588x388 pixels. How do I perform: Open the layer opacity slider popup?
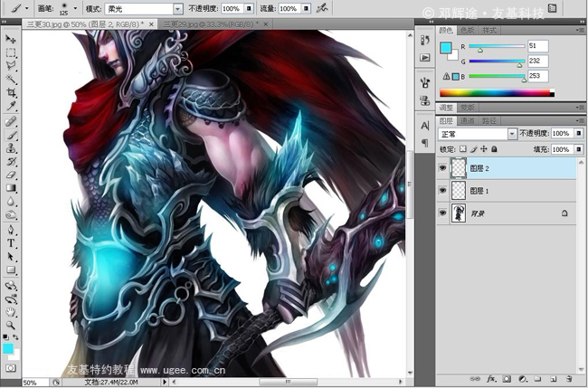pos(579,134)
